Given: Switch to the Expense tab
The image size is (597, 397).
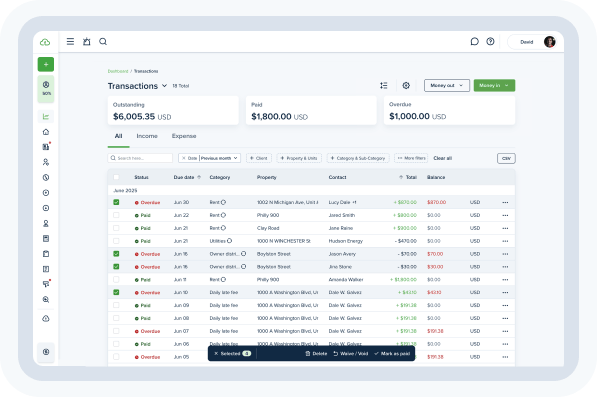Looking at the screenshot, I should (184, 136).
